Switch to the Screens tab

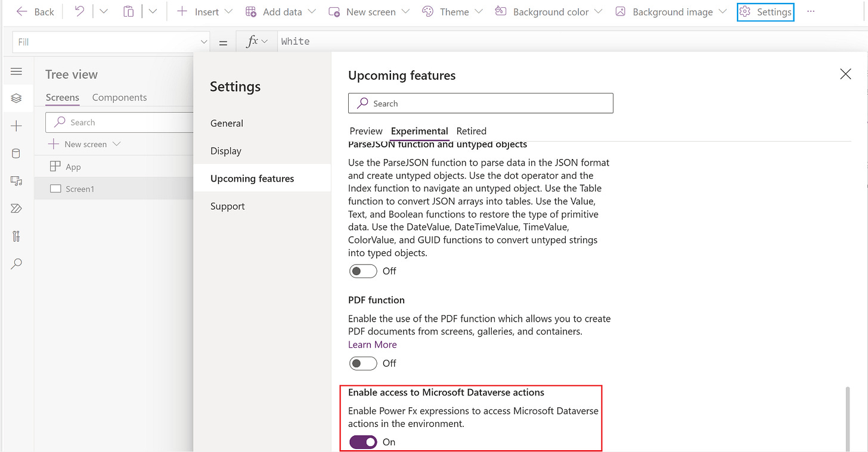(63, 98)
